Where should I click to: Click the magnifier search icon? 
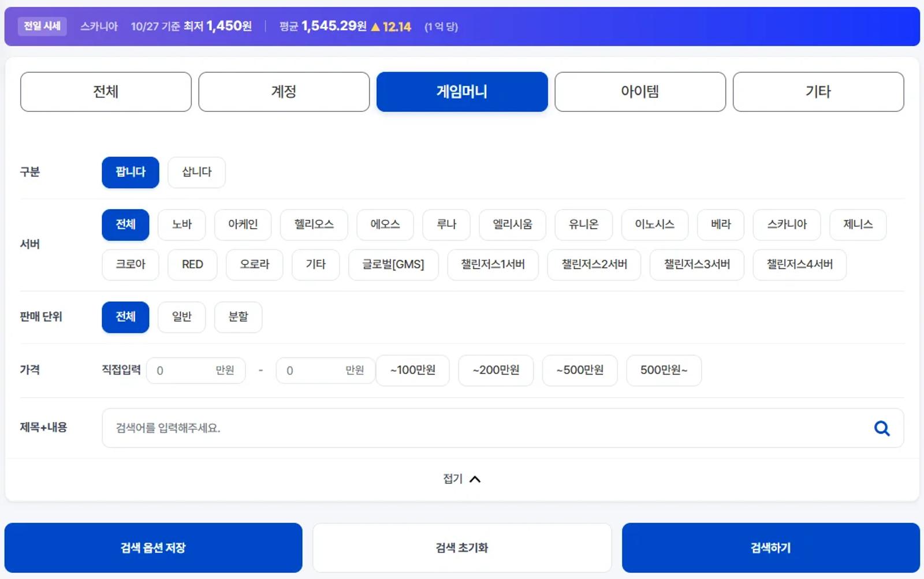882,428
